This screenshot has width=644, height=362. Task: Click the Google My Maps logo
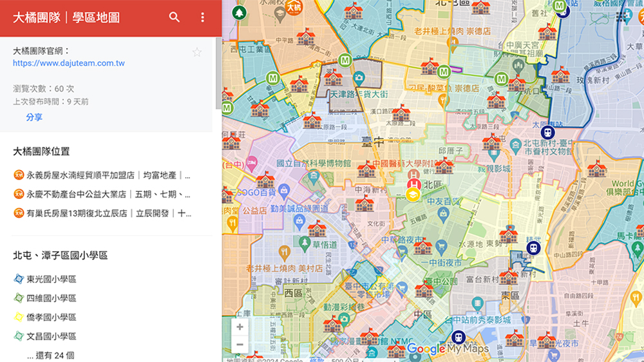click(x=448, y=349)
